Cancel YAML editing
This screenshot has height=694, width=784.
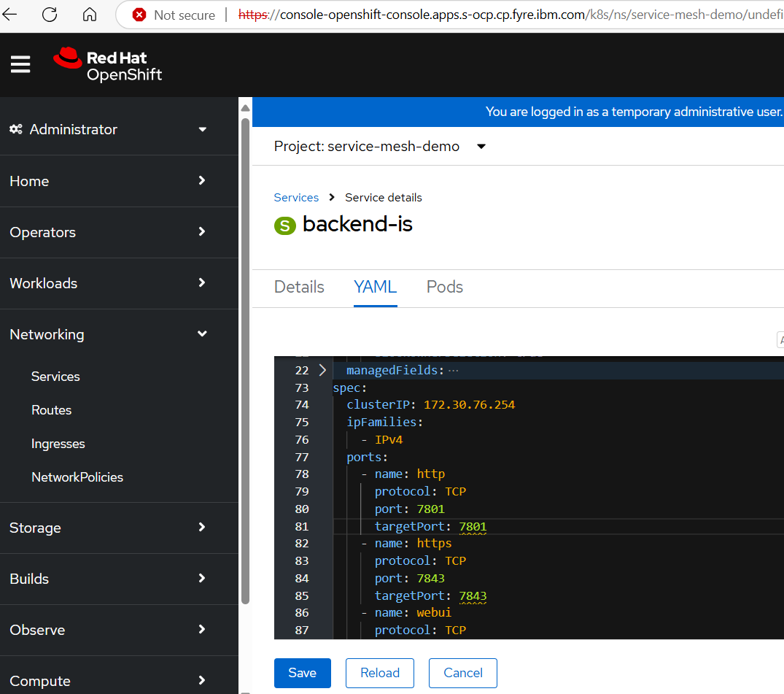pos(463,673)
